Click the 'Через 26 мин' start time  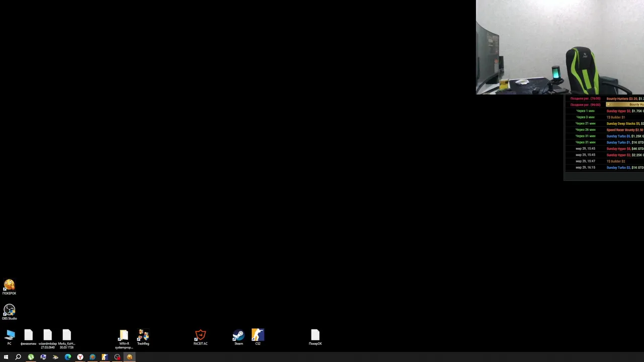[x=585, y=130]
